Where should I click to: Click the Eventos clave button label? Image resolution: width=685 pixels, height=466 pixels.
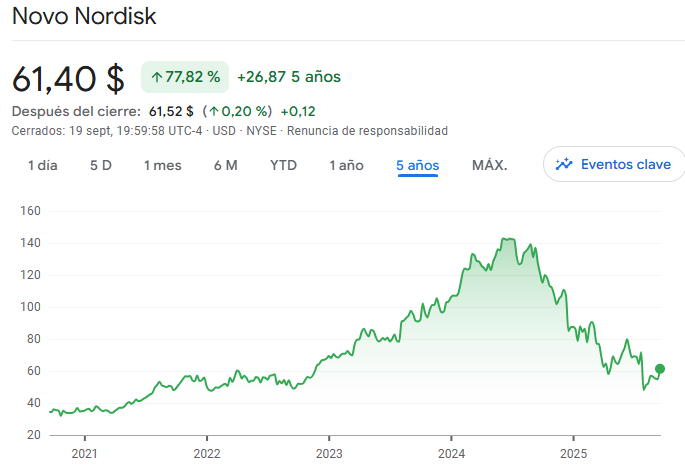tap(626, 164)
